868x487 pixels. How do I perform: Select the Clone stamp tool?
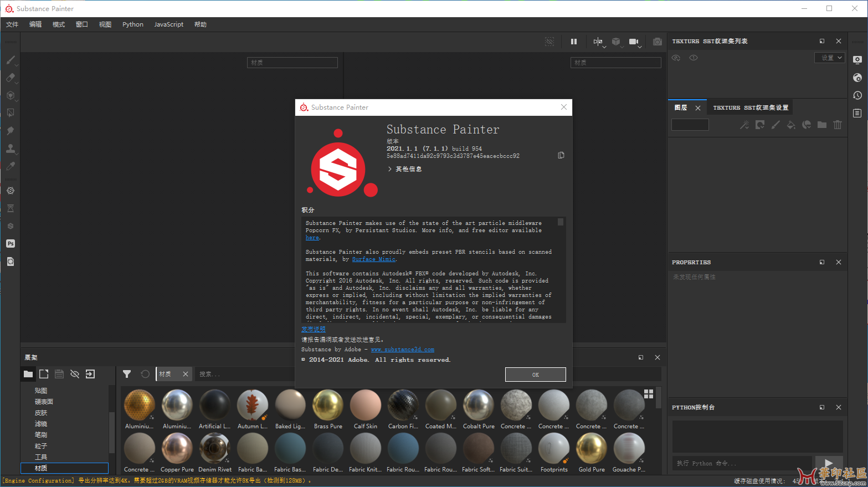[x=11, y=148]
